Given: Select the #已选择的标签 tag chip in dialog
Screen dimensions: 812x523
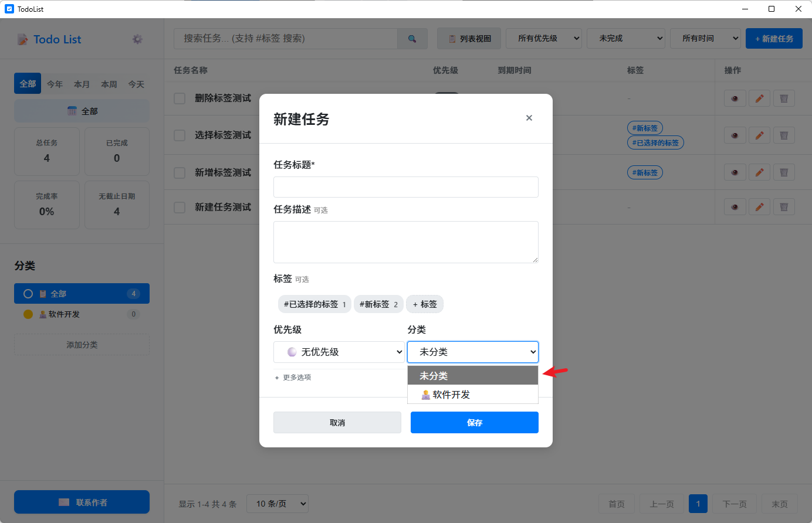Looking at the screenshot, I should 314,304.
